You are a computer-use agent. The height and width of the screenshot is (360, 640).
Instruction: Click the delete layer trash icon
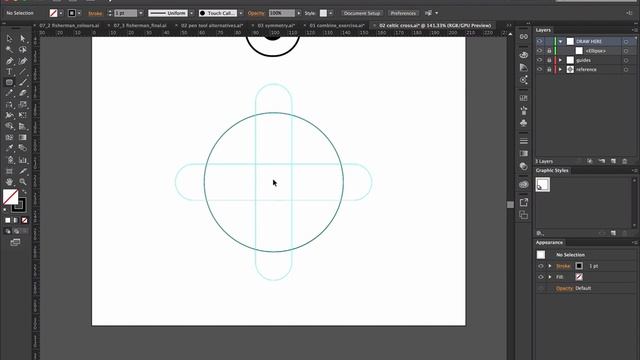point(624,161)
